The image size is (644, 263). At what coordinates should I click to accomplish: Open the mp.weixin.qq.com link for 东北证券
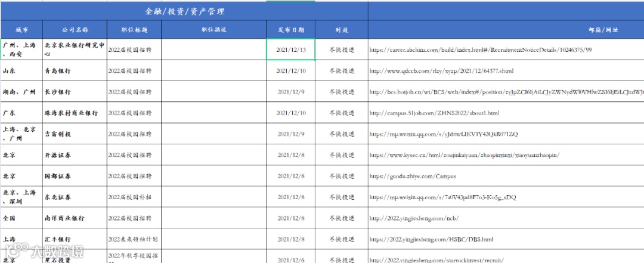tap(442, 197)
